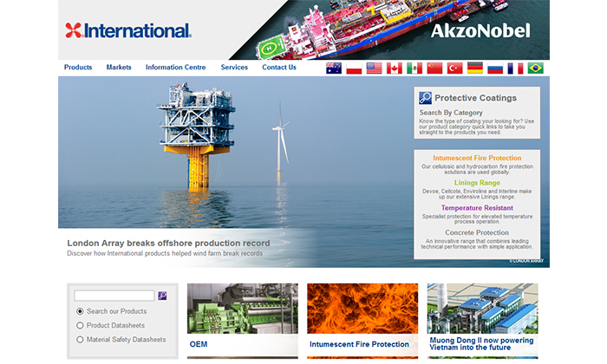The image size is (607, 364).
Task: Click 'Devoe, Ceilcote, Enviroline and Interline' description
Action: click(477, 194)
